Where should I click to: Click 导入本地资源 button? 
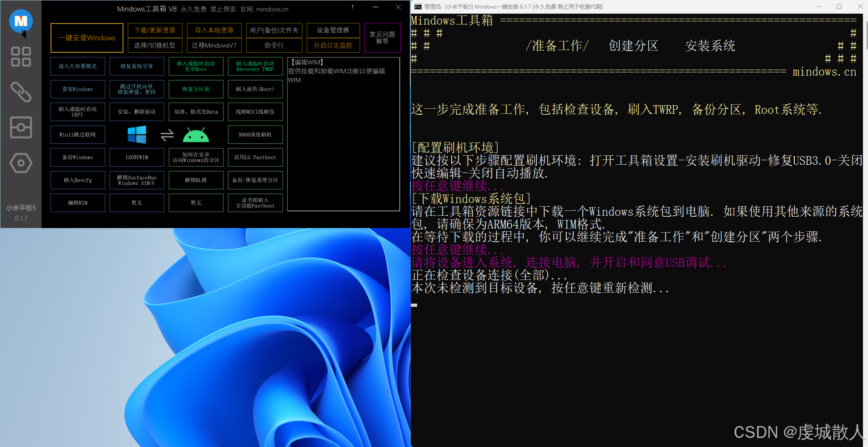coord(214,30)
